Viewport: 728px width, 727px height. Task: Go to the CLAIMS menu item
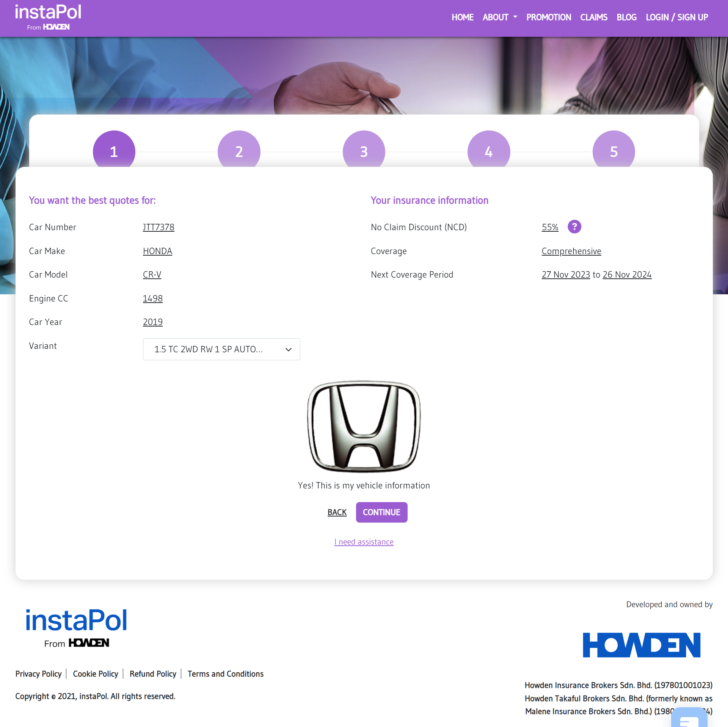tap(594, 17)
